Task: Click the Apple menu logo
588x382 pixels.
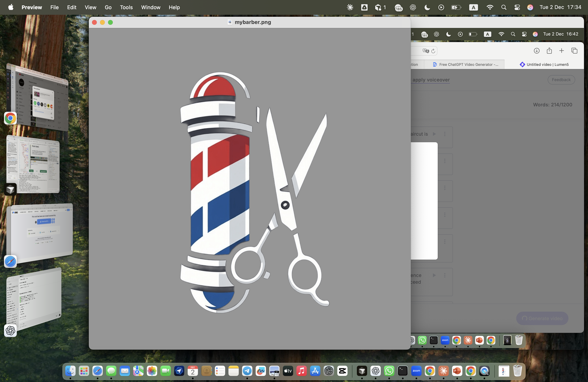Action: (x=11, y=7)
